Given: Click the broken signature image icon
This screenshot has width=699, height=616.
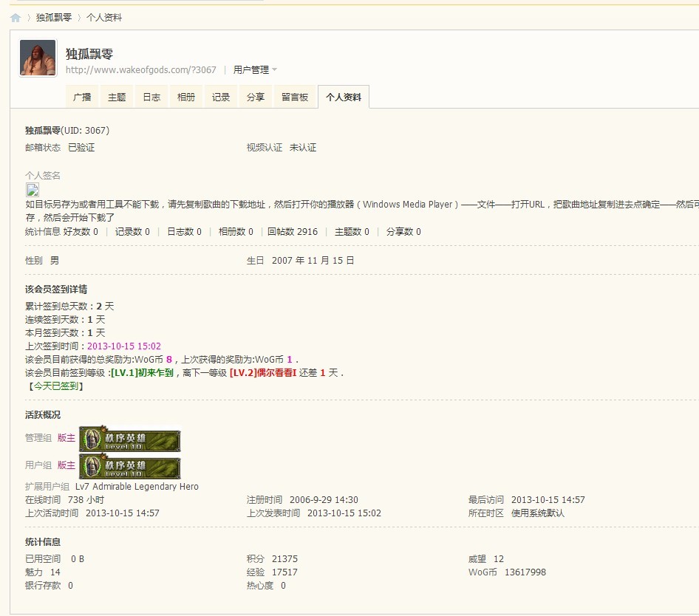Looking at the screenshot, I should [x=32, y=190].
